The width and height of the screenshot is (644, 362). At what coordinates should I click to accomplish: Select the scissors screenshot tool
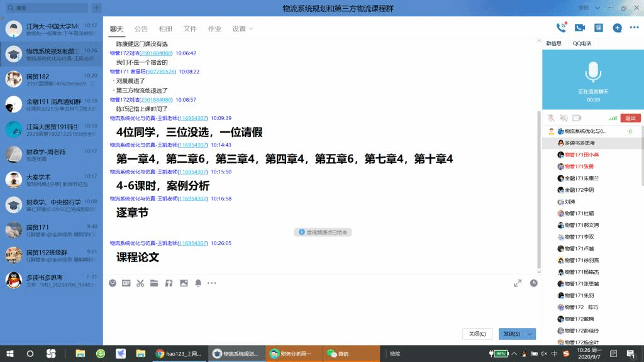140,283
